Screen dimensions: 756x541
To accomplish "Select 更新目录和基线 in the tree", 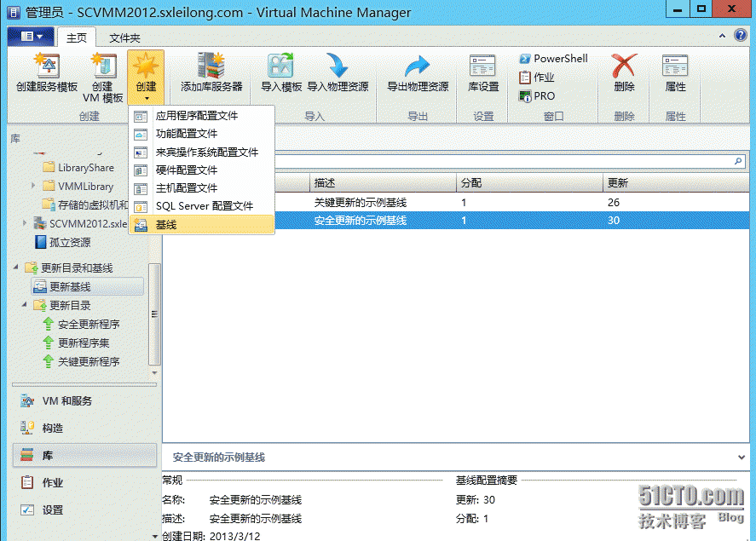I will pyautogui.click(x=69, y=268).
